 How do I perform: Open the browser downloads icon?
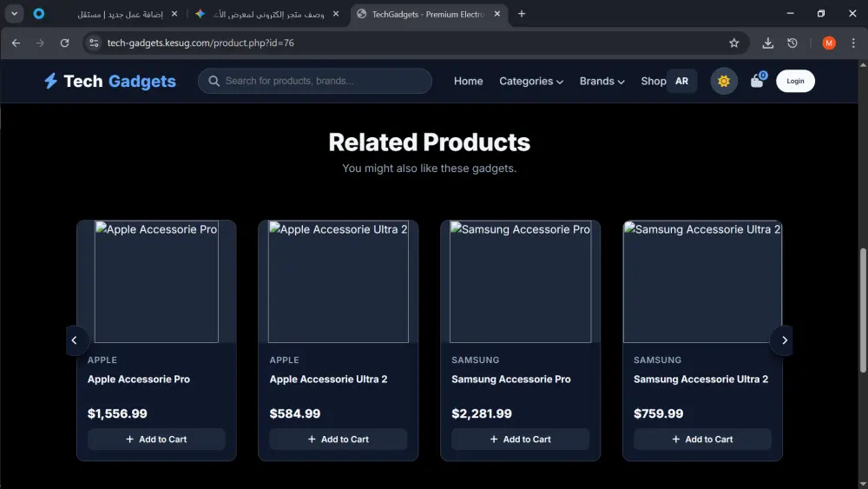(768, 43)
